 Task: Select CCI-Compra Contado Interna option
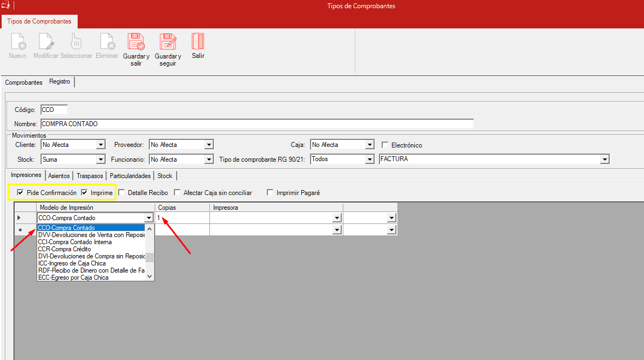91,242
